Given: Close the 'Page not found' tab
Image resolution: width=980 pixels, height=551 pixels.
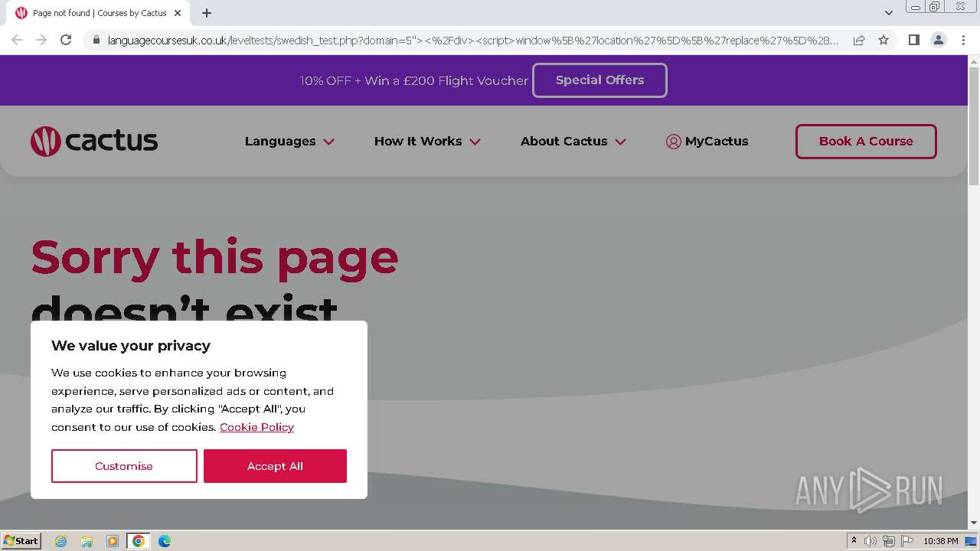Looking at the screenshot, I should click(x=178, y=13).
